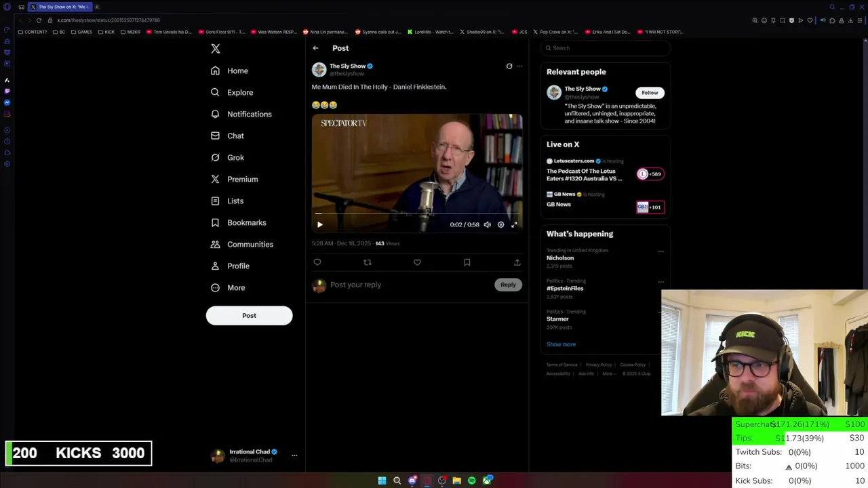Open account menu dots beside Irrational Chad
The height and width of the screenshot is (488, 868).
(294, 455)
